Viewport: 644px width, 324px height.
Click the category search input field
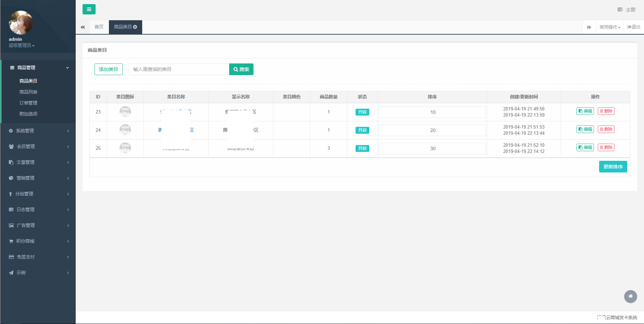tap(179, 69)
